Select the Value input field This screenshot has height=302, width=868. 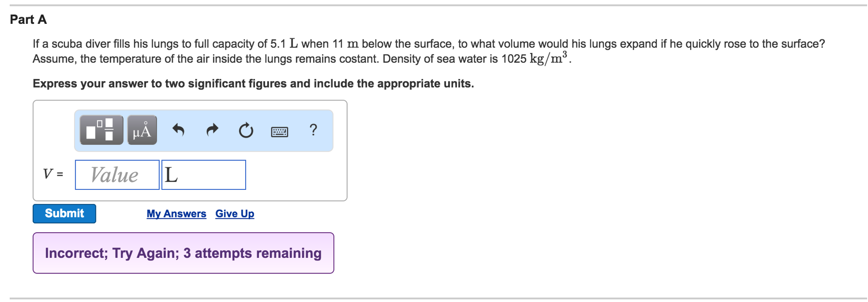[x=117, y=175]
